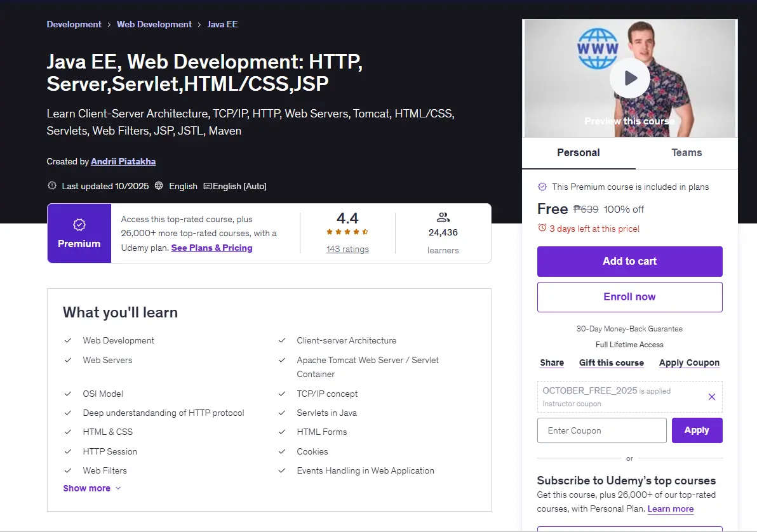Screen dimensions: 757x532
Task: Play the course preview video
Action: (x=629, y=78)
